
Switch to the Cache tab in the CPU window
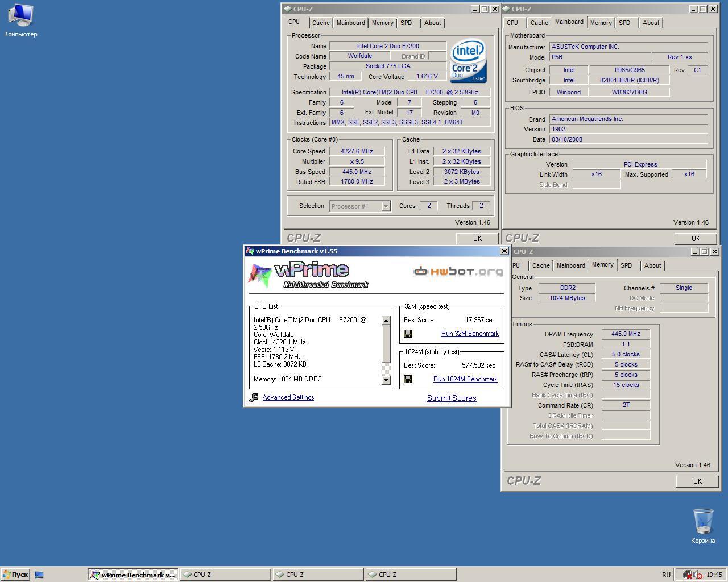click(321, 23)
